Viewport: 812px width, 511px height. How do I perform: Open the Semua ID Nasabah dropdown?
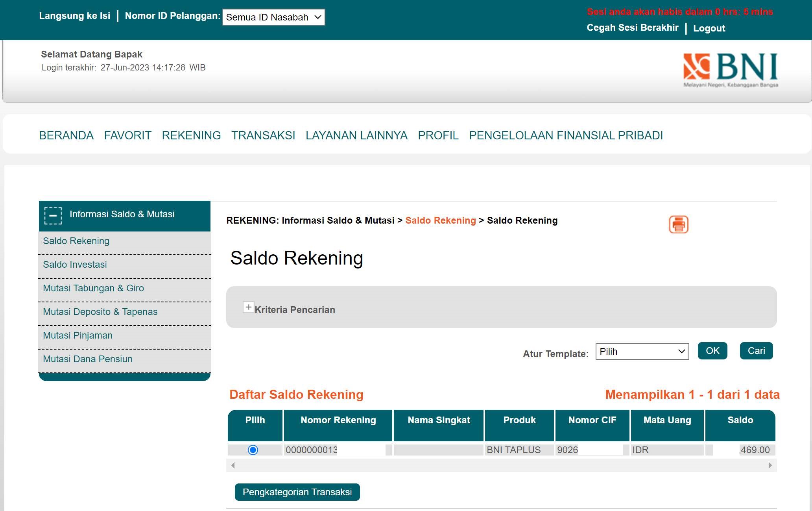(273, 17)
